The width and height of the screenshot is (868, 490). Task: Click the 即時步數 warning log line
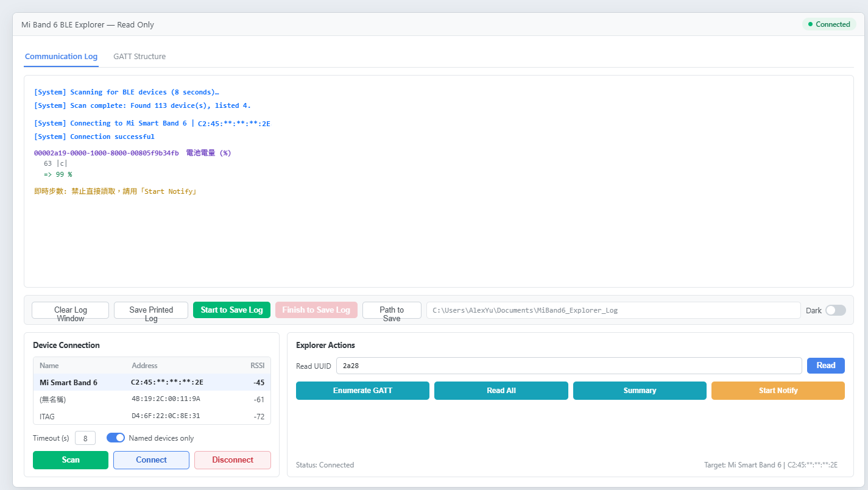pyautogui.click(x=116, y=191)
